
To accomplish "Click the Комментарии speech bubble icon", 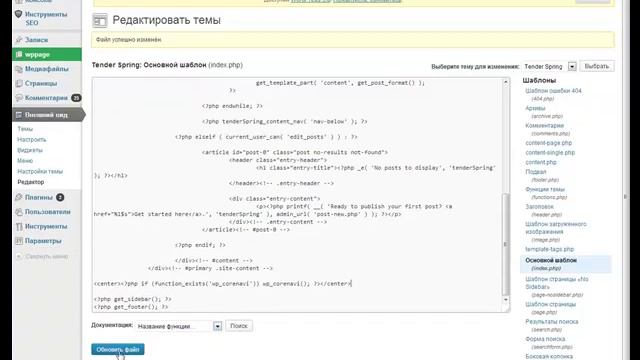I will [x=19, y=98].
